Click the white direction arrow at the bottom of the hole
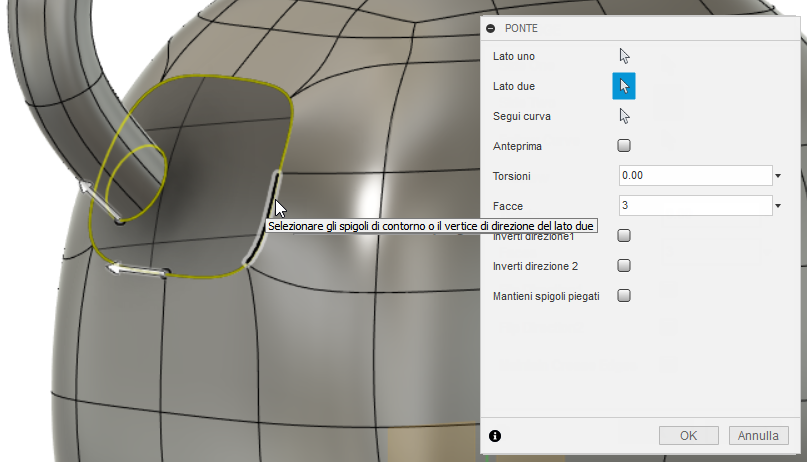Screen dimensions: 807x462 [136, 270]
